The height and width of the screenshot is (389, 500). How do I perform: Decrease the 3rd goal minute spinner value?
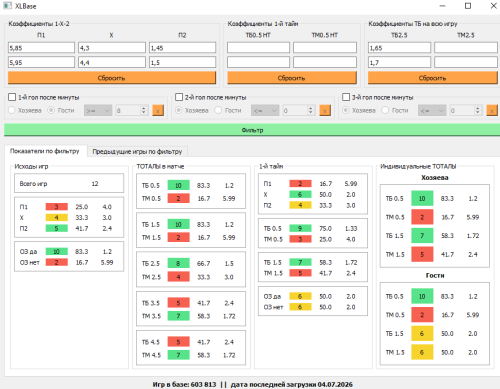pyautogui.click(x=478, y=113)
